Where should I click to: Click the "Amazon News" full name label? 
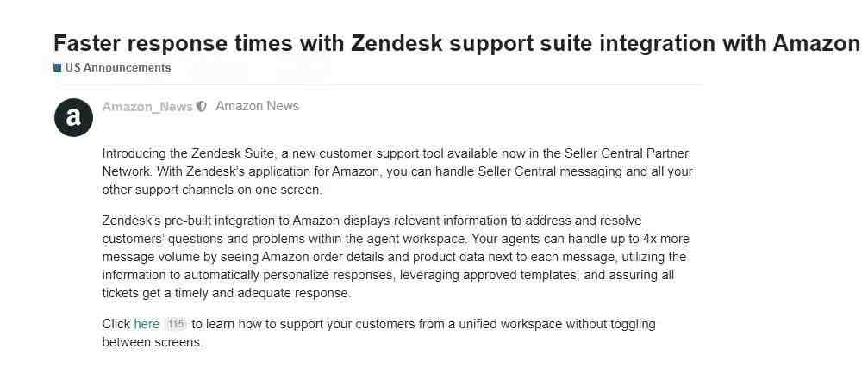point(257,106)
